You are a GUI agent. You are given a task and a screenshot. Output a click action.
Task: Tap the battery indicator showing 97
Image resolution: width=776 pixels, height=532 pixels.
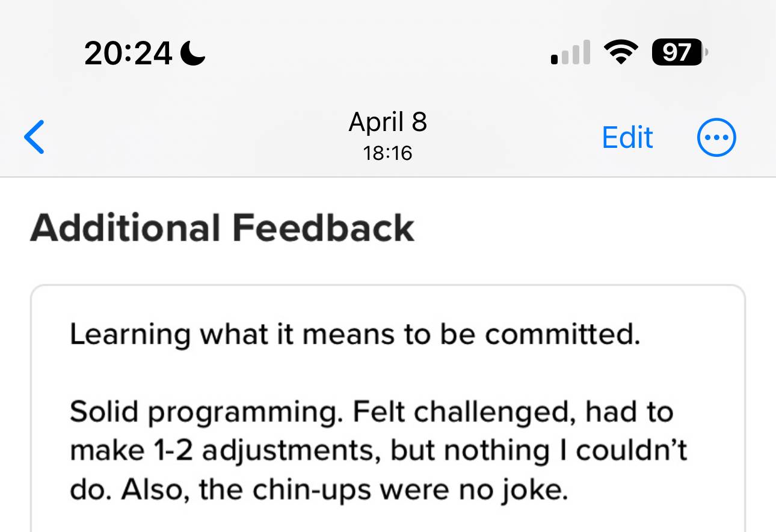tap(680, 53)
